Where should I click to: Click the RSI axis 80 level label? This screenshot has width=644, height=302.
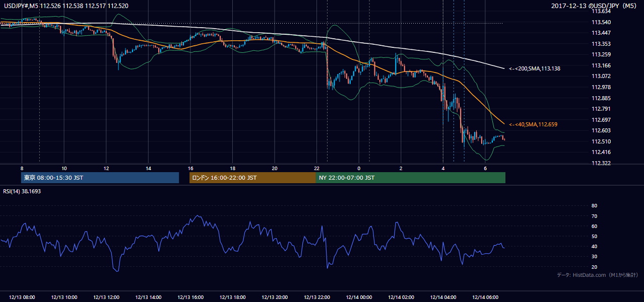pos(594,206)
